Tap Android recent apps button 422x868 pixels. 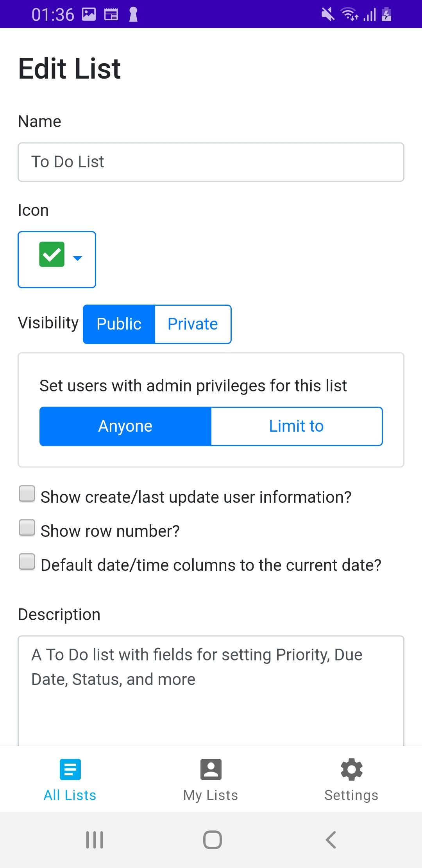[x=95, y=840]
